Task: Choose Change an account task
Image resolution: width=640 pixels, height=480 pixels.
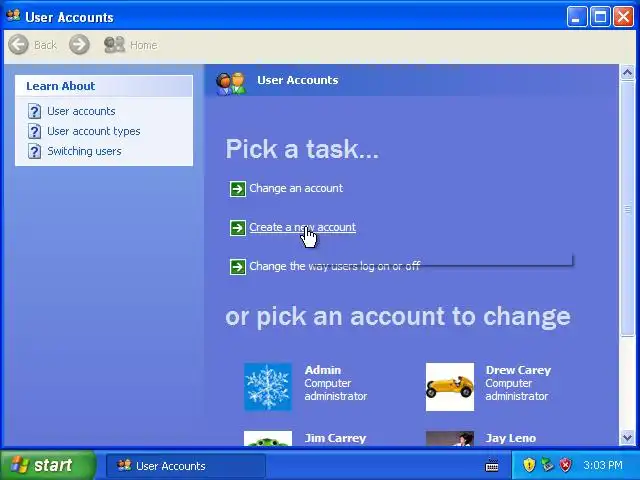Action: coord(296,188)
